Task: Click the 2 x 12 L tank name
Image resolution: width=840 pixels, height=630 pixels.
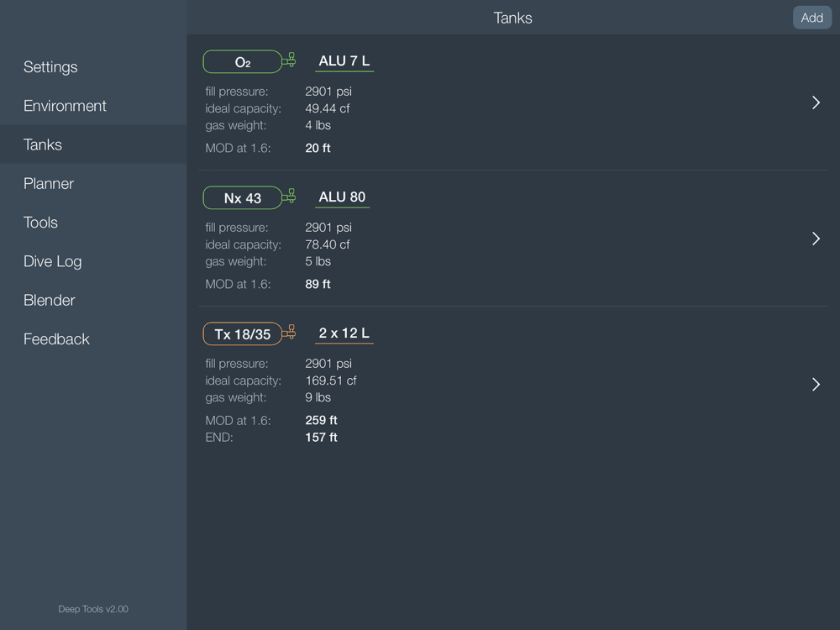Action: pos(344,333)
